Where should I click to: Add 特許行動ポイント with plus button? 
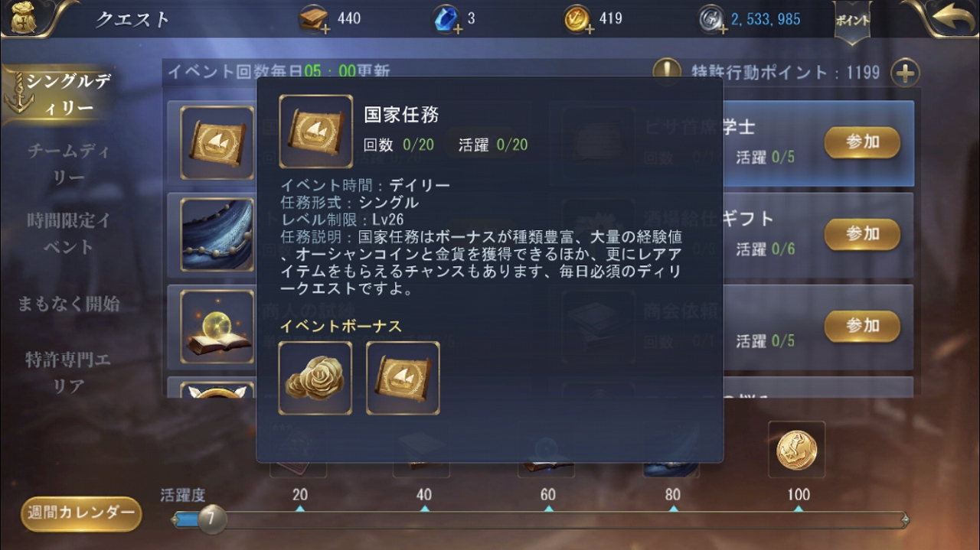coord(906,73)
